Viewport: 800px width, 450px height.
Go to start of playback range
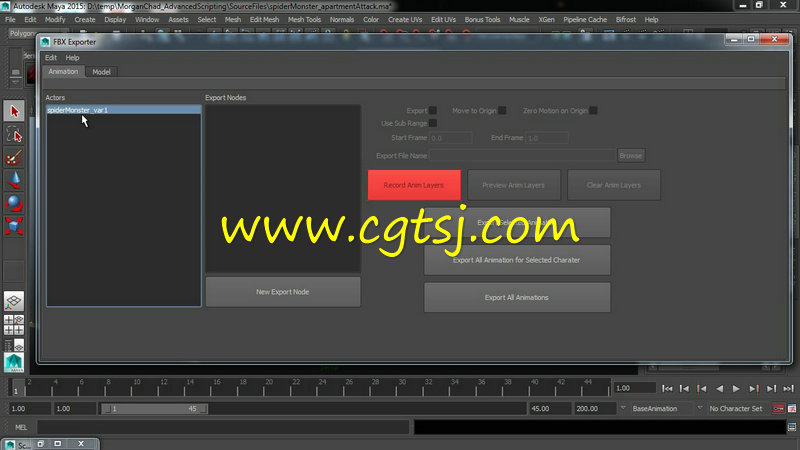tap(667, 389)
